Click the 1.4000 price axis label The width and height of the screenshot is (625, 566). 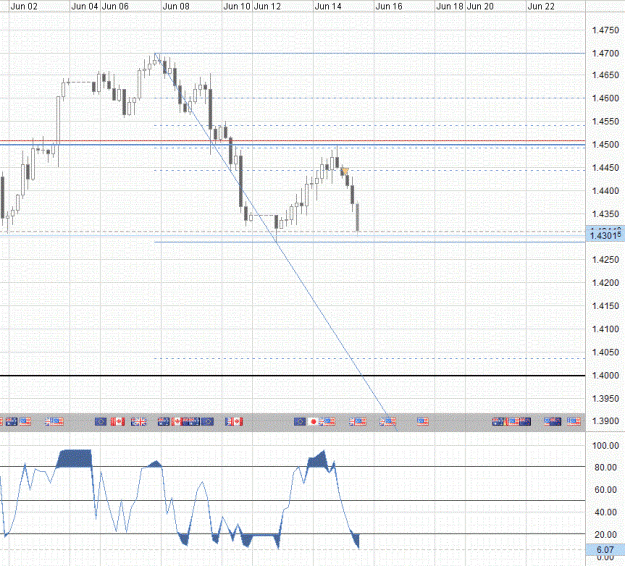point(605,375)
